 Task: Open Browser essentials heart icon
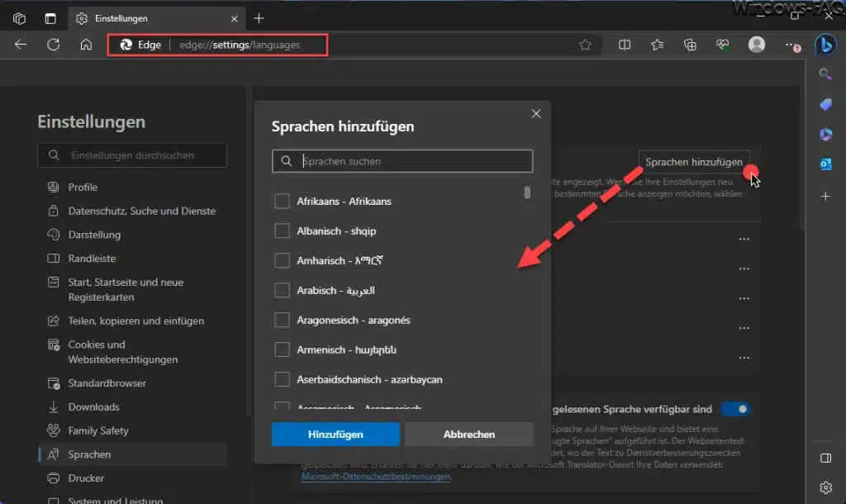click(x=722, y=45)
